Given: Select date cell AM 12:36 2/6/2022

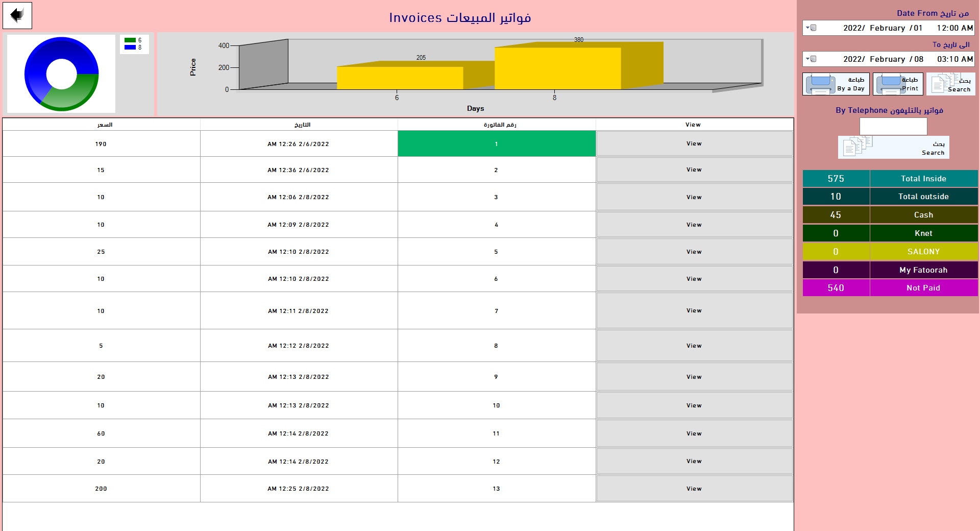Looking at the screenshot, I should point(299,170).
